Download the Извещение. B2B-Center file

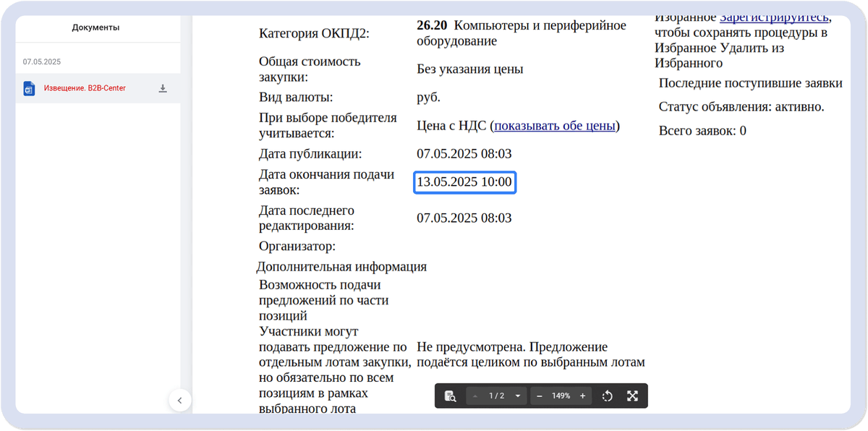[163, 88]
